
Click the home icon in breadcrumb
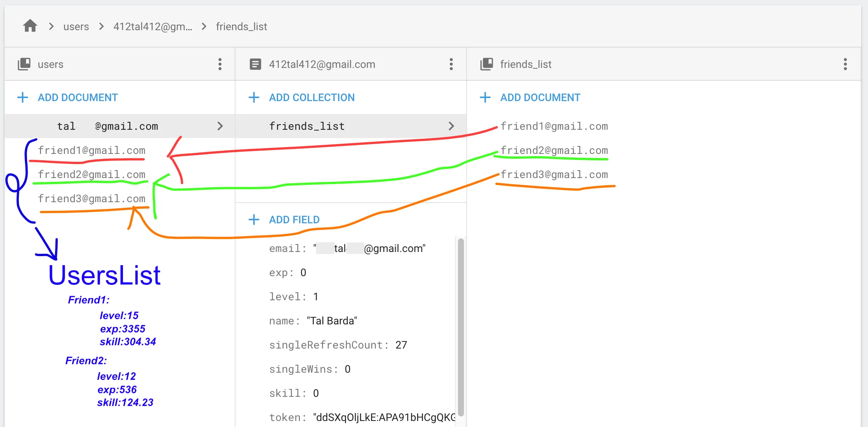pos(30,26)
